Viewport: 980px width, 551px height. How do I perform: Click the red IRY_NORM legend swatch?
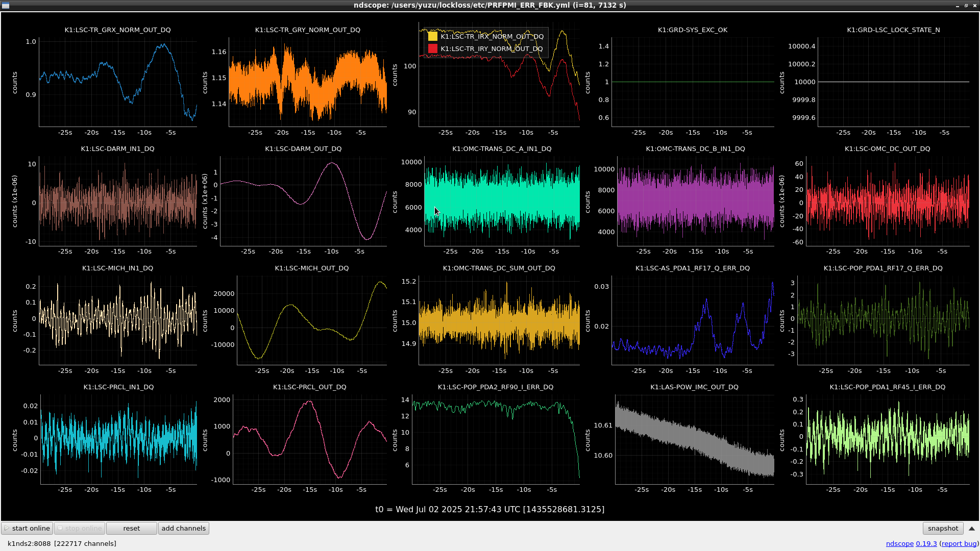click(x=432, y=49)
